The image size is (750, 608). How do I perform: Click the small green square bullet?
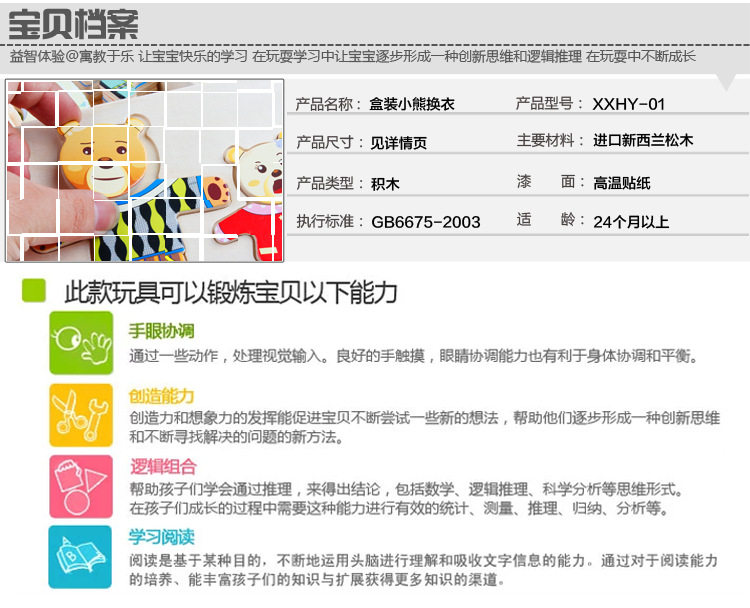coord(34,290)
